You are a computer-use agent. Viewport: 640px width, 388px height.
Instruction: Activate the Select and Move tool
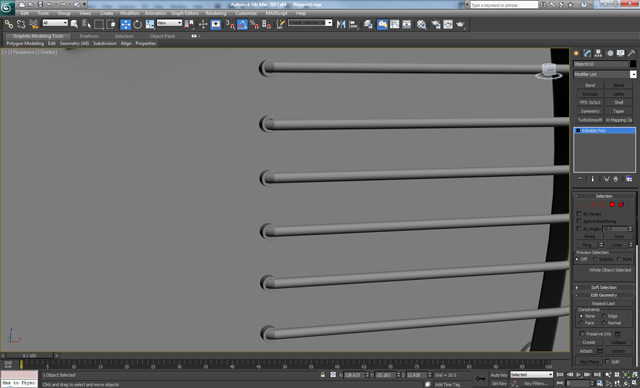126,24
